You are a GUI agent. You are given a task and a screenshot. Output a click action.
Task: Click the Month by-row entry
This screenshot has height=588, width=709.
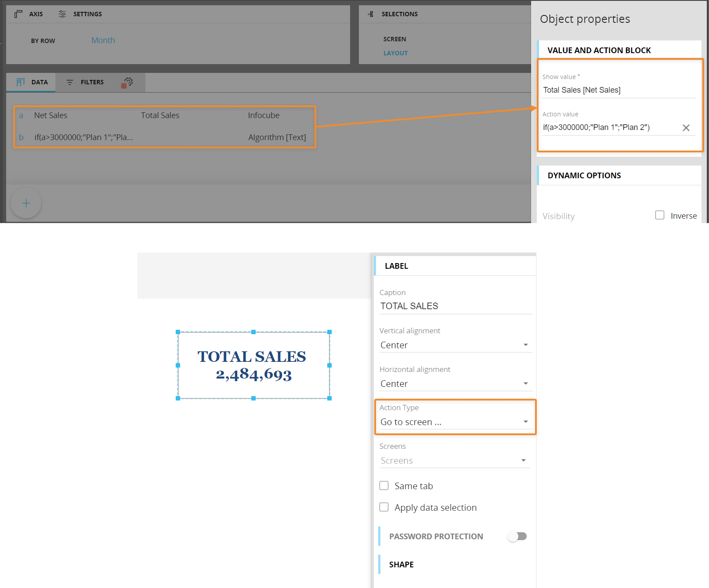coord(103,40)
